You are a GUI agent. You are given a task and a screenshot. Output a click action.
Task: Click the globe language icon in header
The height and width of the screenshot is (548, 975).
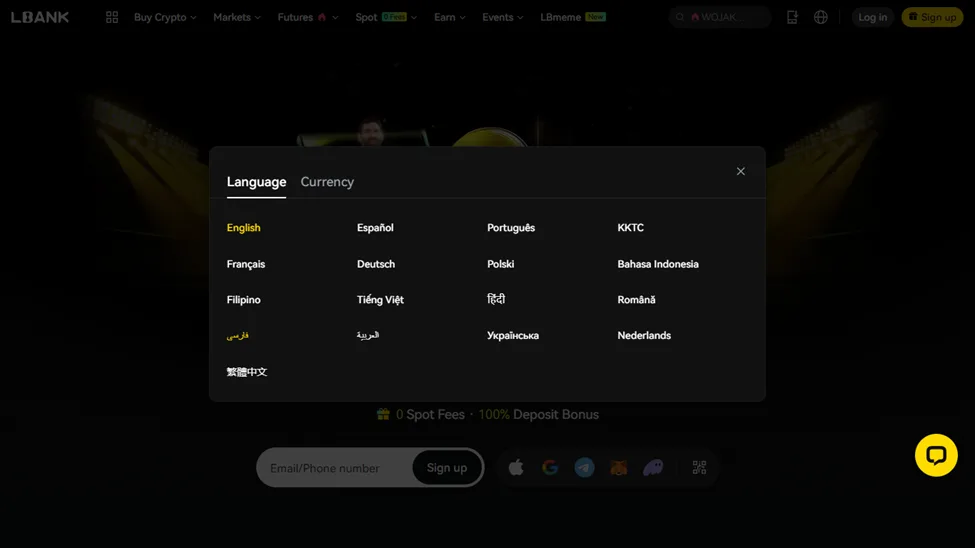pyautogui.click(x=820, y=17)
